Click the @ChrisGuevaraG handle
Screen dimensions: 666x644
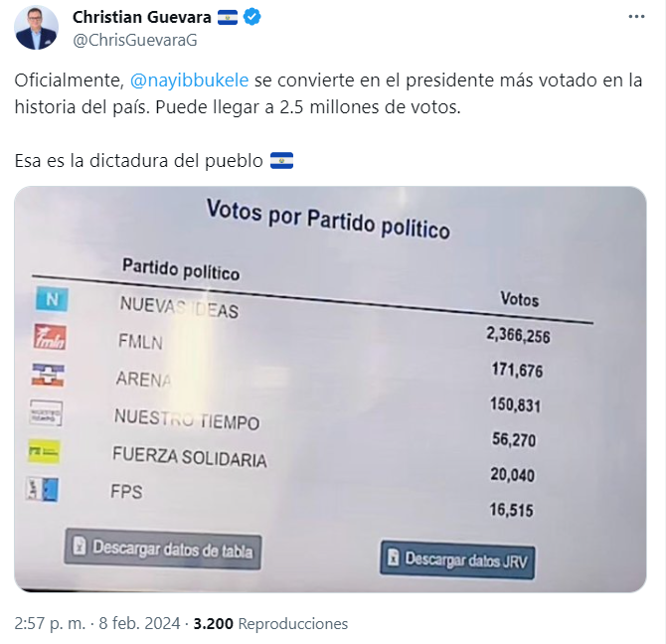[135, 41]
